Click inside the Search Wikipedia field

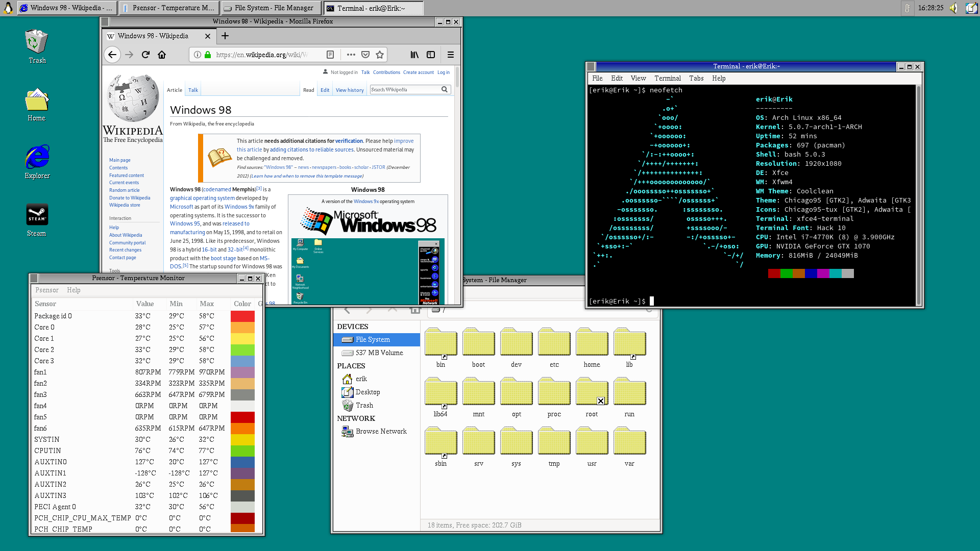[x=406, y=89]
